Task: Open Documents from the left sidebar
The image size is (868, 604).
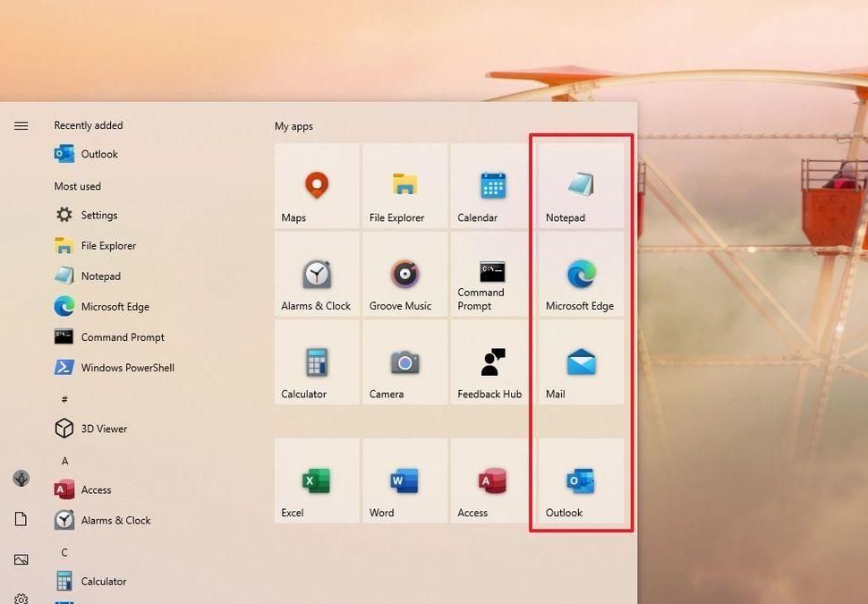Action: (21, 518)
